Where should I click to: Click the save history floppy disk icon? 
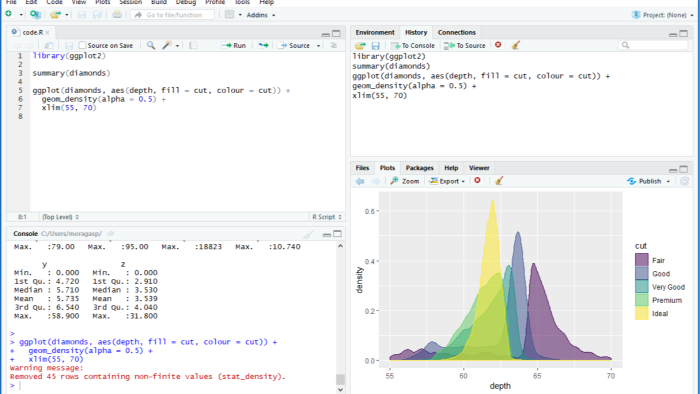375,46
